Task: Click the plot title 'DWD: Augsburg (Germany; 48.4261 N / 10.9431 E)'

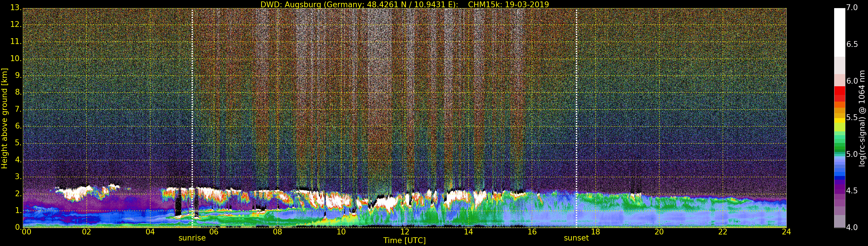Action: click(x=359, y=4)
